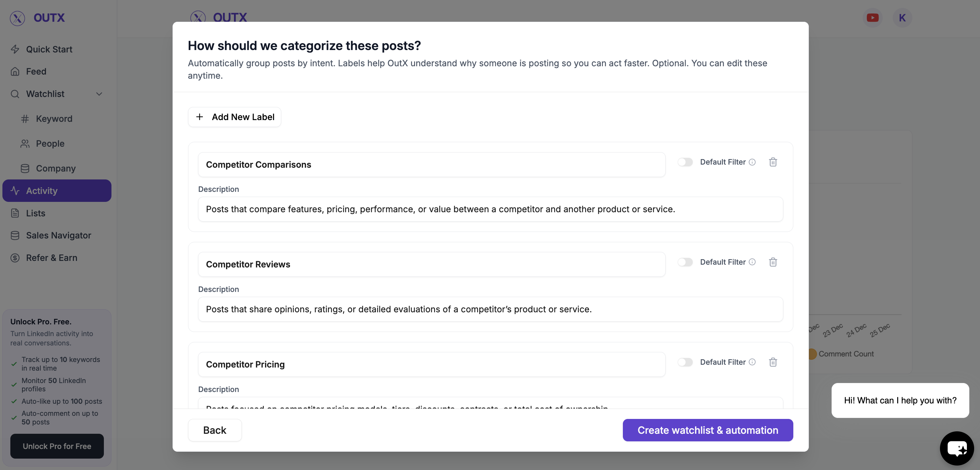980x470 pixels.
Task: Click the YouTube icon in header
Action: (x=872, y=18)
